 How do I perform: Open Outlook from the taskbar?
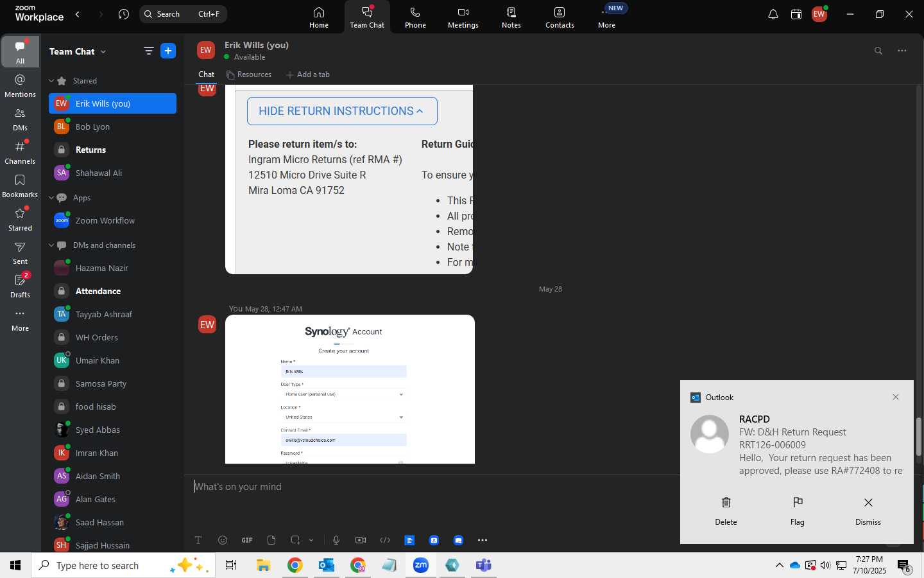327,565
